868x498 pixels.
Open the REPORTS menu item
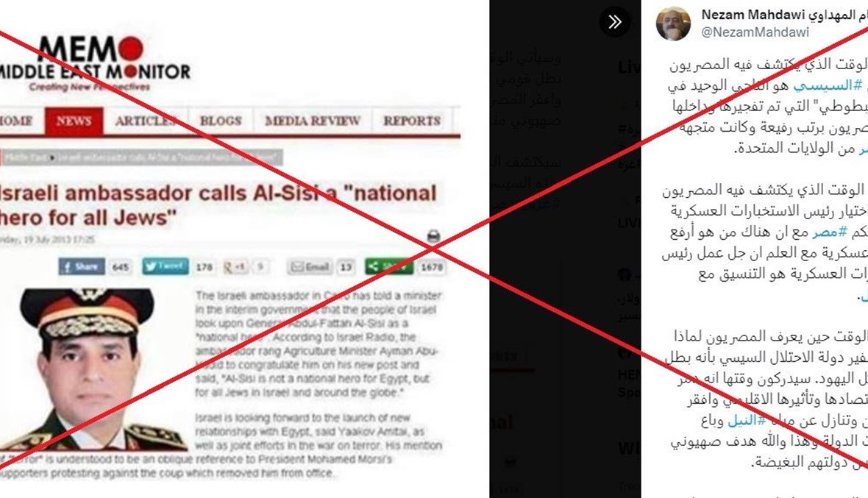pos(412,121)
